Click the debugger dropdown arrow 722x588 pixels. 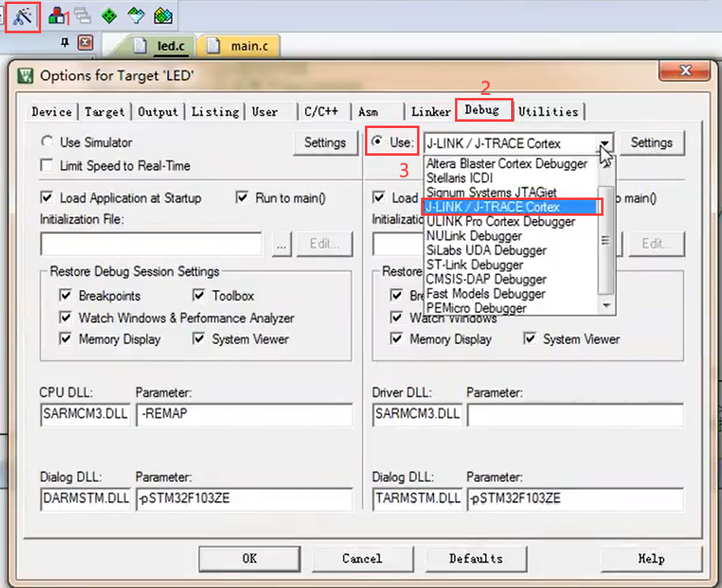[x=606, y=143]
